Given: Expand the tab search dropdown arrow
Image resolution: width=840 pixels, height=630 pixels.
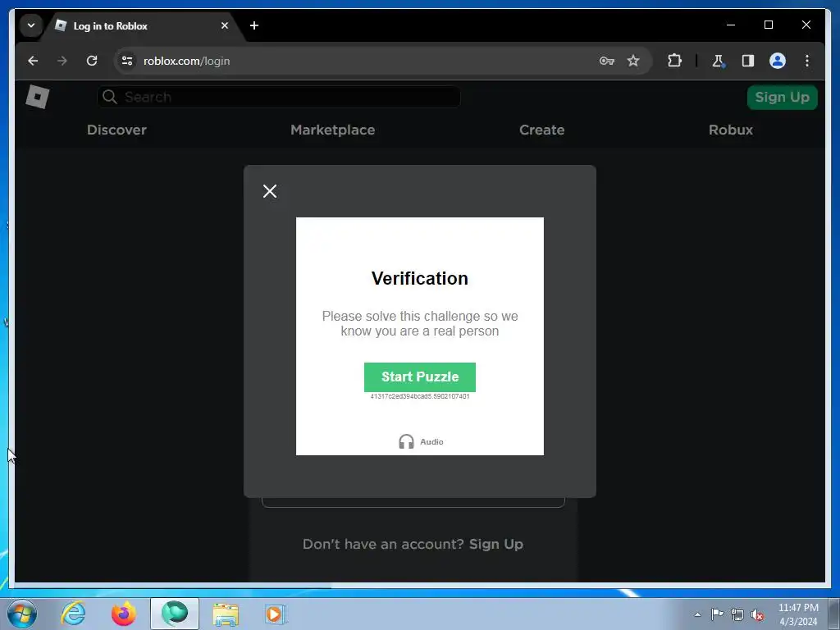Looking at the screenshot, I should 31,25.
